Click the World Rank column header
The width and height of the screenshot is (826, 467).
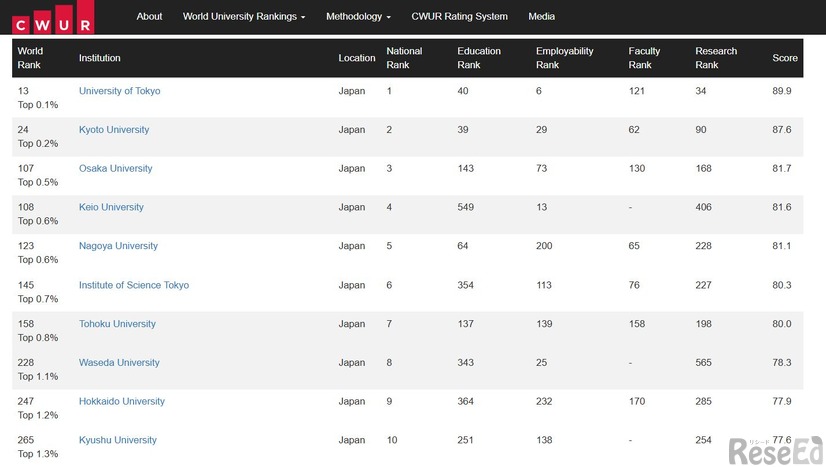click(30, 58)
